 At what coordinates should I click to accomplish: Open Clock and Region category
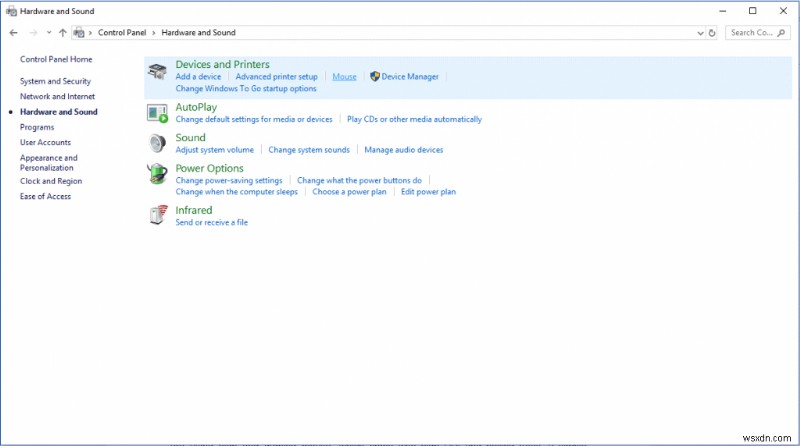tap(51, 181)
